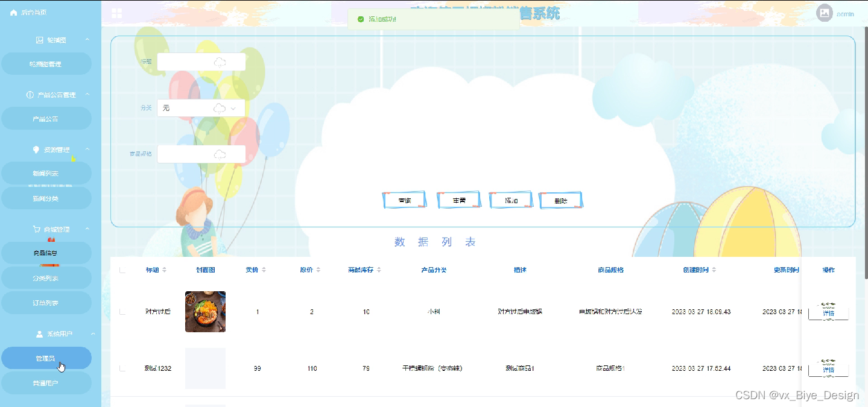This screenshot has width=868, height=407.
Task: Click the green success check icon in notification
Action: (x=361, y=19)
